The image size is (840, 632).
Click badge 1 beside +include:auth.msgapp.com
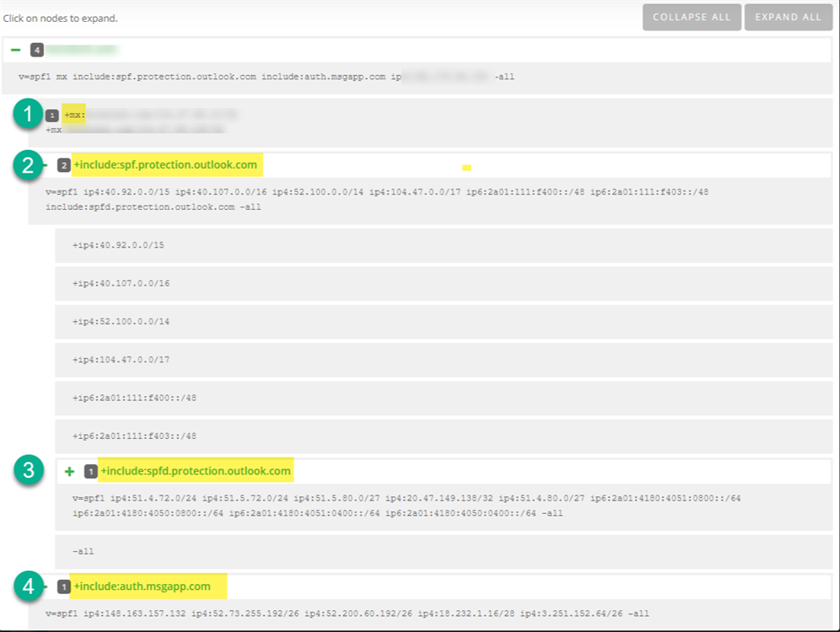pos(63,586)
